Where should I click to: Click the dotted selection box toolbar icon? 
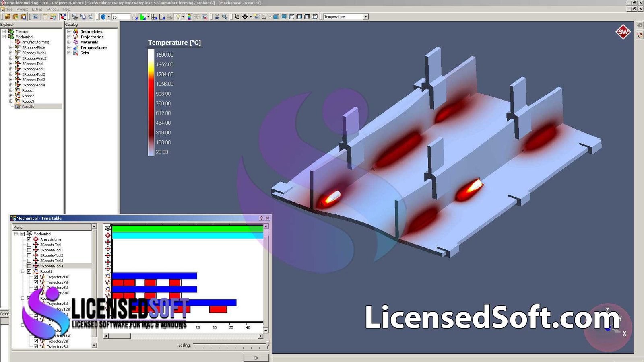click(134, 17)
